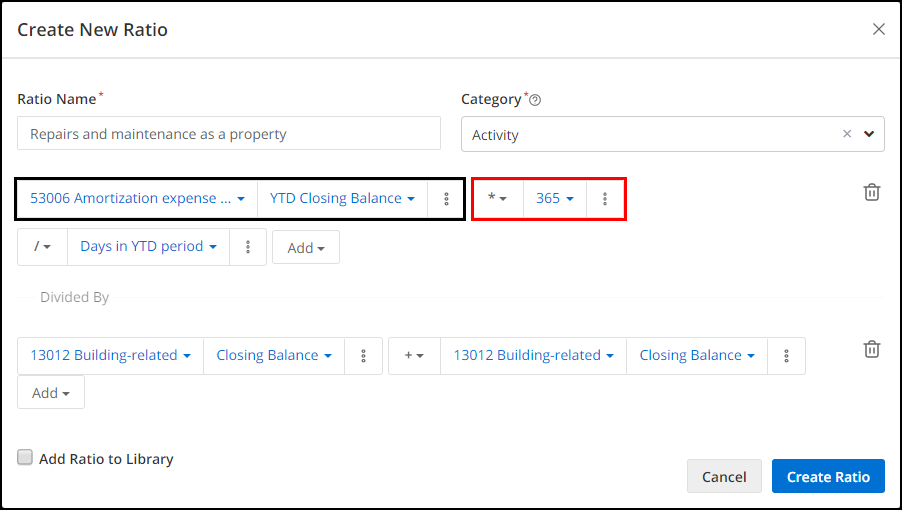Cancel the new ratio dialog
Screen dimensions: 902x510
click(724, 477)
